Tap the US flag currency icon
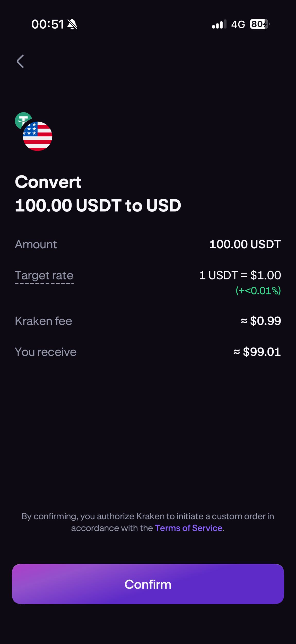The image size is (296, 644). coord(38,136)
